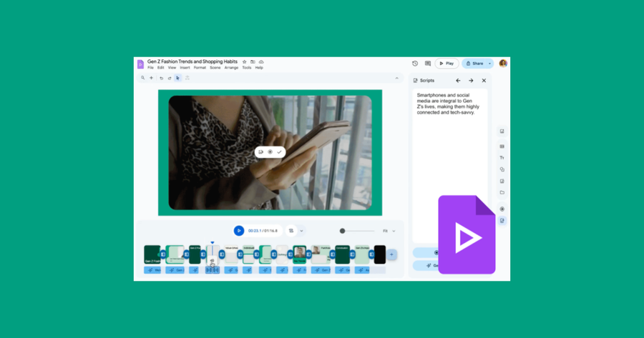Open the Google Vids home icon

[140, 64]
